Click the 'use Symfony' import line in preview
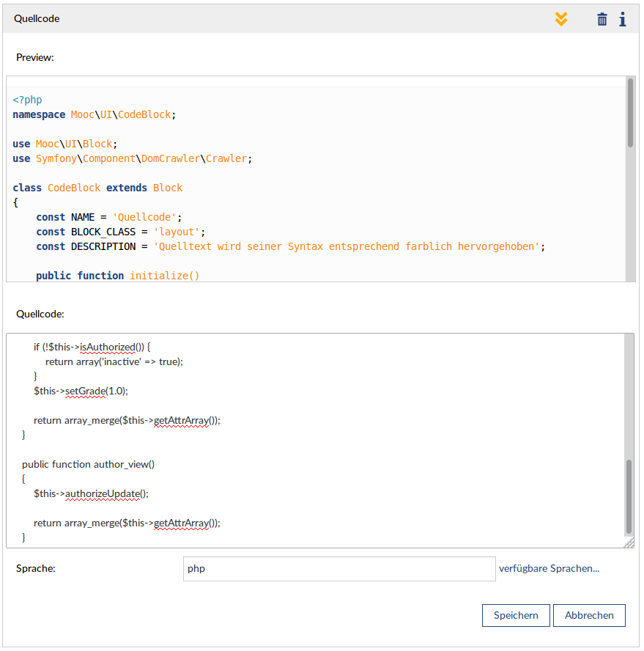This screenshot has width=644, height=651. (131, 159)
